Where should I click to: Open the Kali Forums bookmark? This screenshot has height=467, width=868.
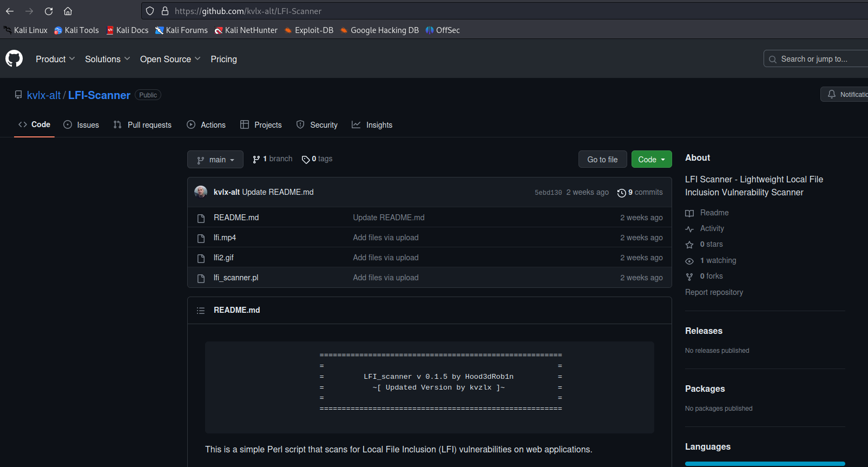[x=181, y=30]
